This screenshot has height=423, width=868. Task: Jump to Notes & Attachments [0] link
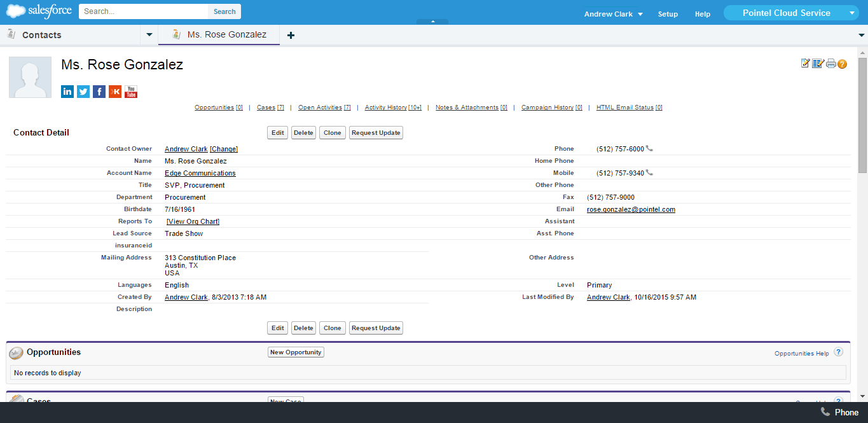[x=471, y=107]
